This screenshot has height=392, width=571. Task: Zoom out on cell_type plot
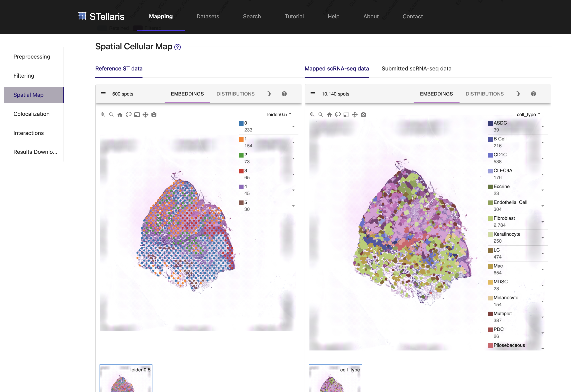pos(321,114)
